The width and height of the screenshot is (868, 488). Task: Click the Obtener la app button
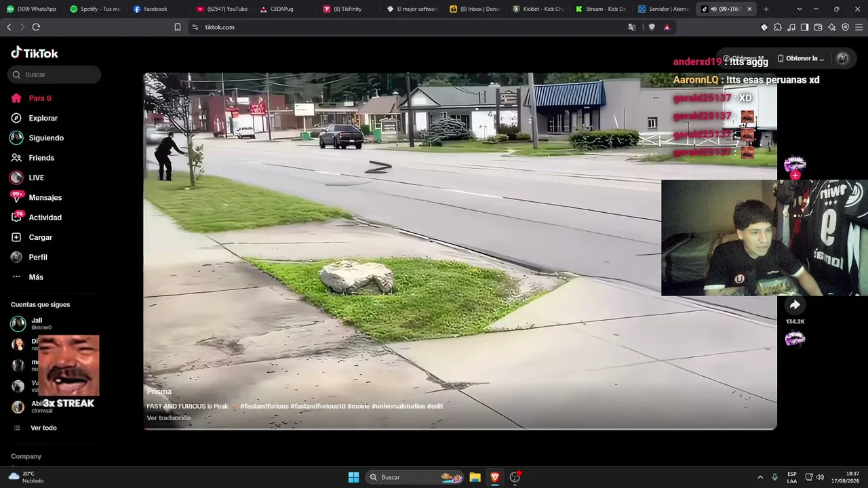(x=801, y=58)
